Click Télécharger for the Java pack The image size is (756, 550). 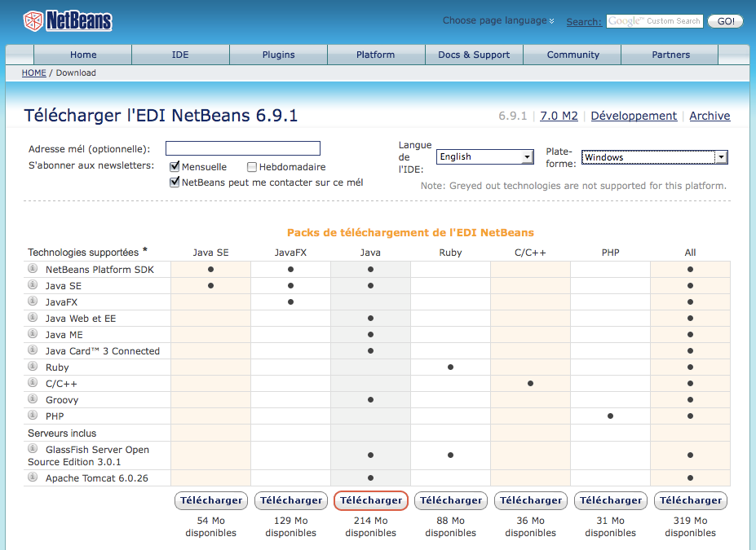(x=371, y=500)
